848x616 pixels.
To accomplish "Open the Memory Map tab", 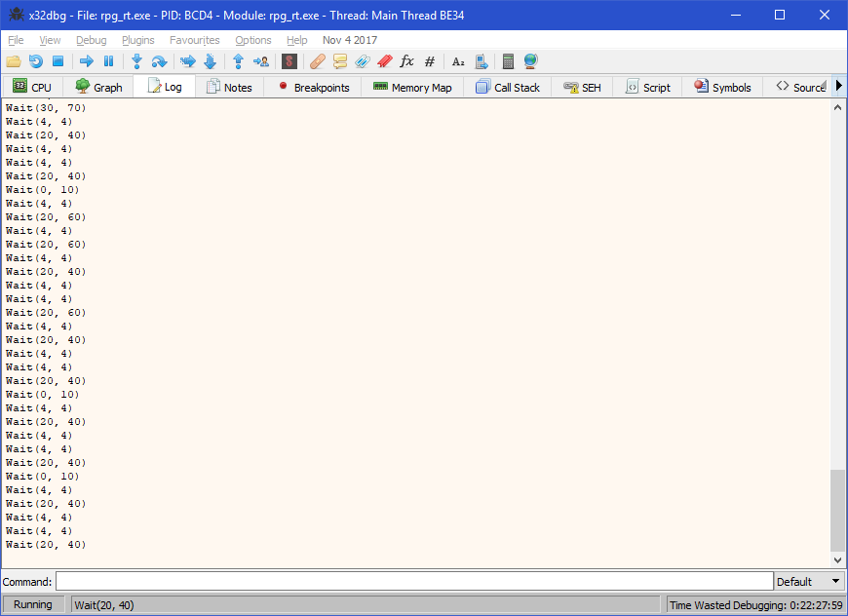I will [412, 87].
